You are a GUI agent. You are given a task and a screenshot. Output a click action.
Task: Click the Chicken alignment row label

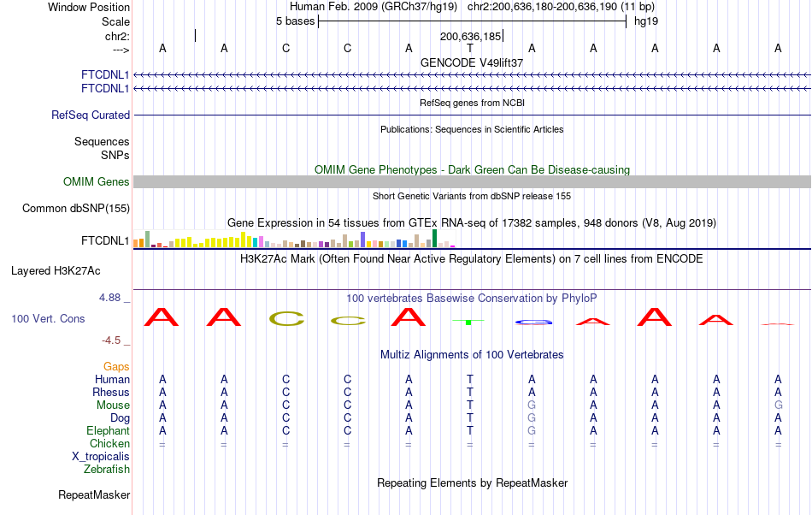pos(109,443)
